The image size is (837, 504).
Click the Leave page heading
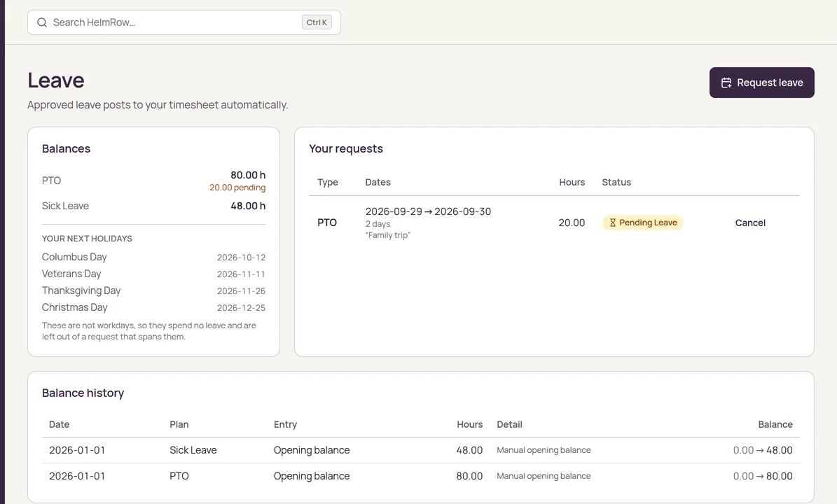click(56, 80)
